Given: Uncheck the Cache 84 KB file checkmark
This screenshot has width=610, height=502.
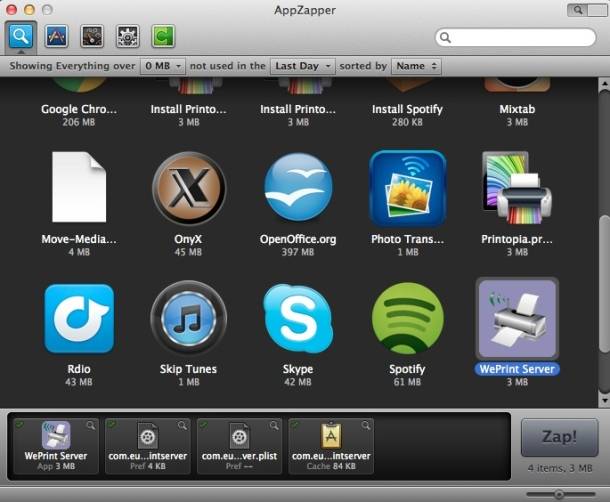Looking at the screenshot, I should point(294,425).
